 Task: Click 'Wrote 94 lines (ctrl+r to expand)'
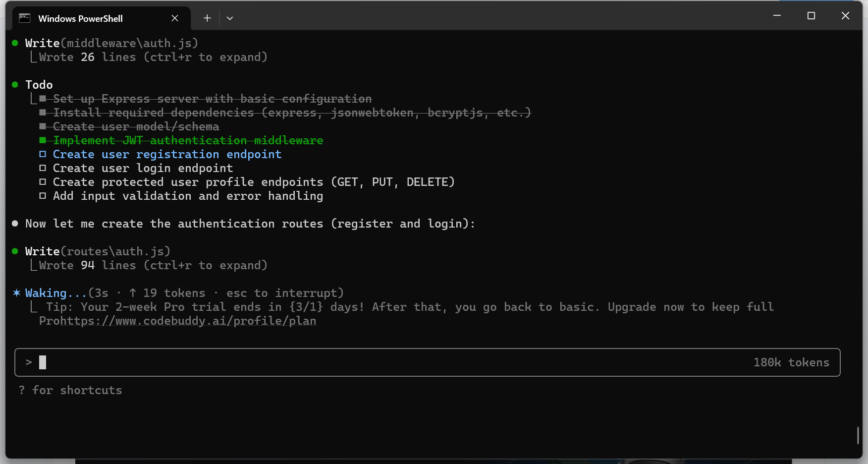(x=153, y=265)
